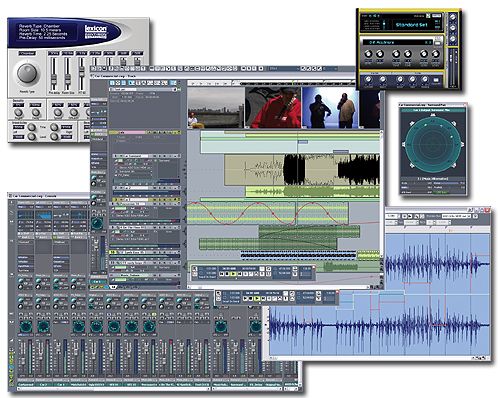Open the Standard Set preset display on the synth
This screenshot has width=500, height=398.
coord(411,24)
